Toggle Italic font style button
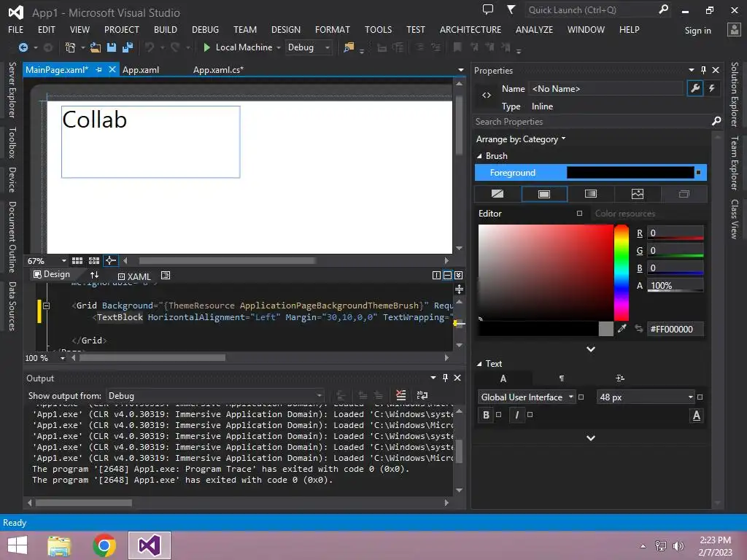Image resolution: width=747 pixels, height=560 pixels. pos(517,415)
